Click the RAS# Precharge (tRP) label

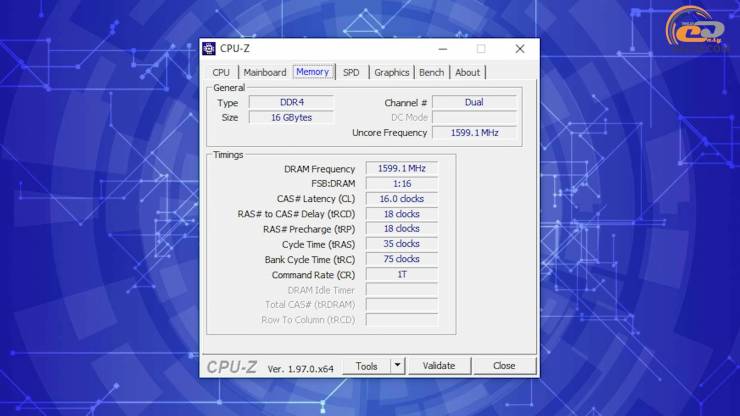[x=309, y=229]
